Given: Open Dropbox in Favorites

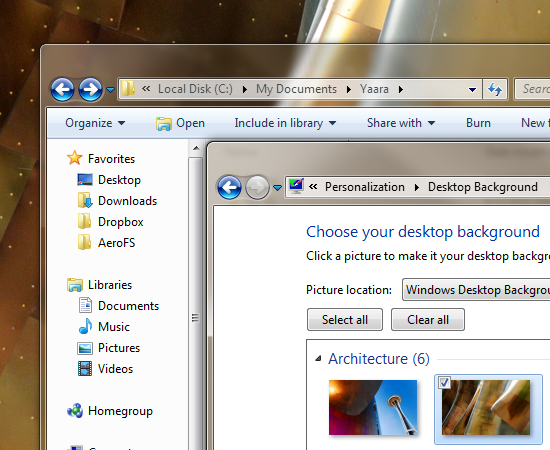Looking at the screenshot, I should coord(121,222).
